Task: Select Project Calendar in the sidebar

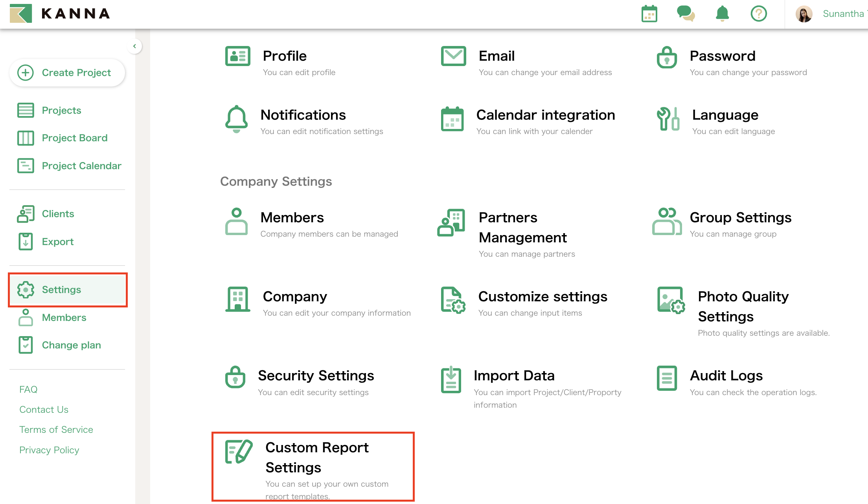Action: point(81,166)
